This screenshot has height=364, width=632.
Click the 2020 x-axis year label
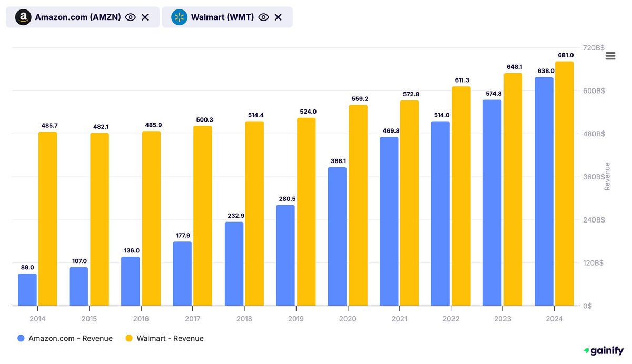tap(348, 319)
